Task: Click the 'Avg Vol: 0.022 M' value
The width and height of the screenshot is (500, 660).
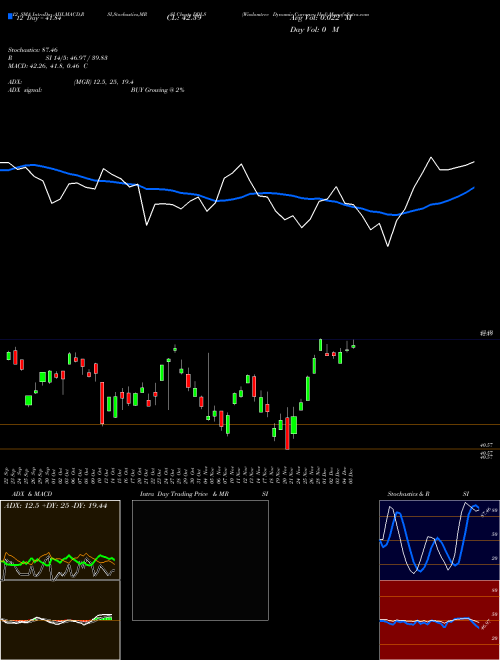Action: click(x=320, y=18)
